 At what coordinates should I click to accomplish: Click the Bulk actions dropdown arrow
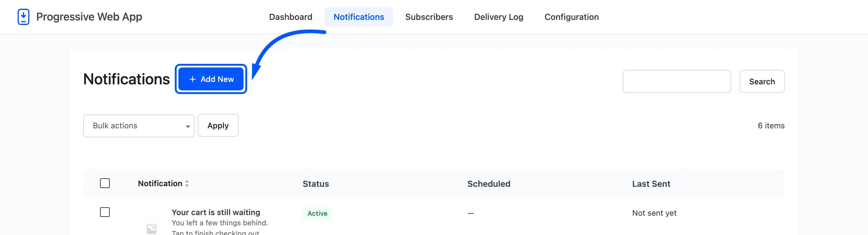[x=188, y=127]
